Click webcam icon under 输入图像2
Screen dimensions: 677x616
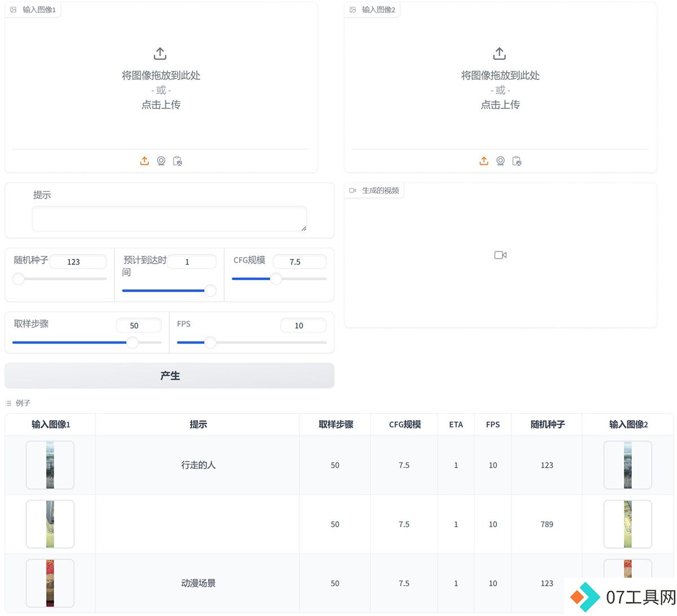pyautogui.click(x=500, y=161)
